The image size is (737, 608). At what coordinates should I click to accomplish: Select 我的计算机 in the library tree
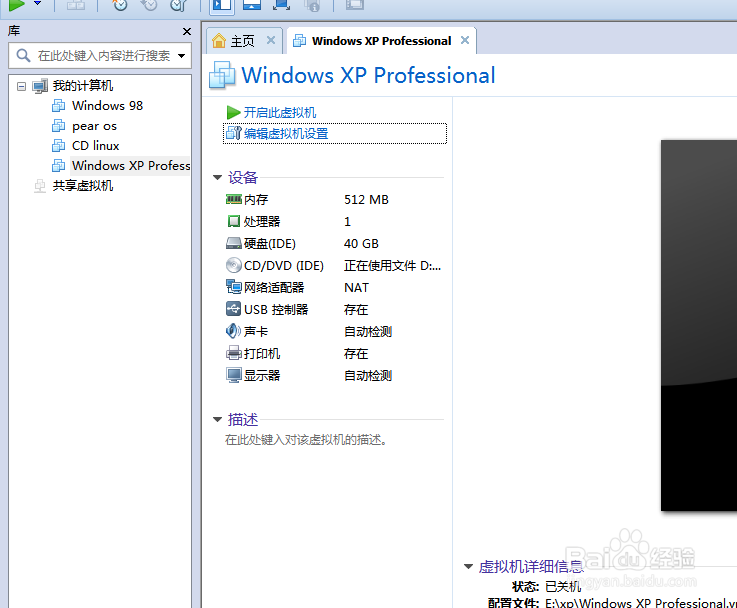click(x=83, y=86)
